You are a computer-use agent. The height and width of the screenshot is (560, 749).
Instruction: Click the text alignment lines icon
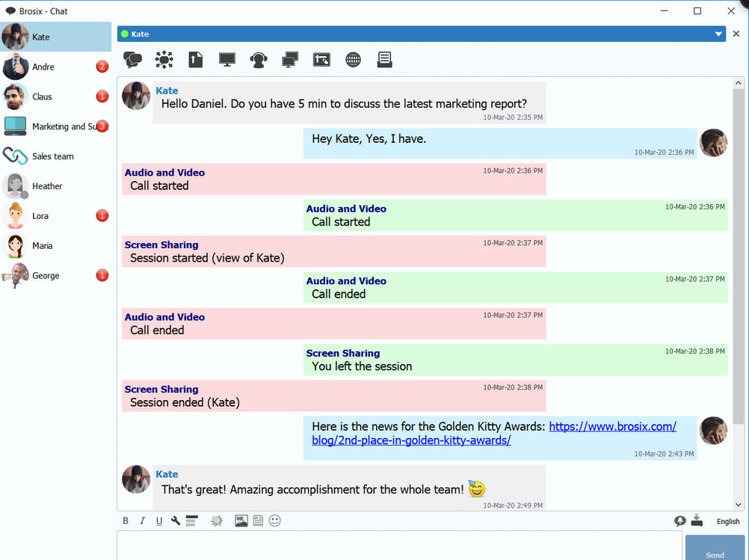(191, 521)
